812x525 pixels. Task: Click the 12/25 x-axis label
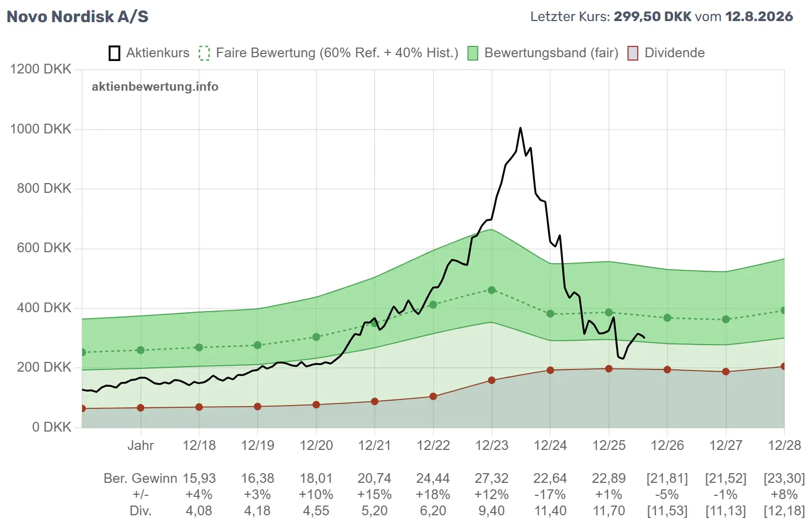point(609,446)
